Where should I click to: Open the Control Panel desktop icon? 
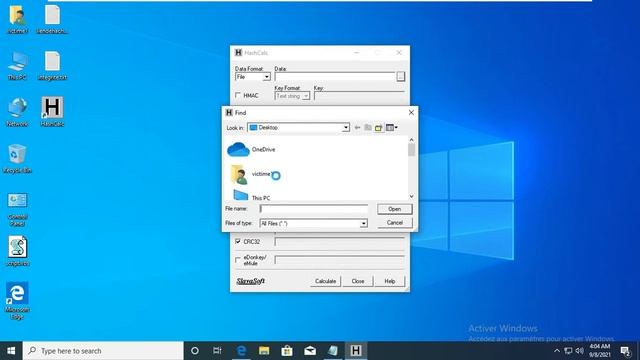pyautogui.click(x=17, y=209)
